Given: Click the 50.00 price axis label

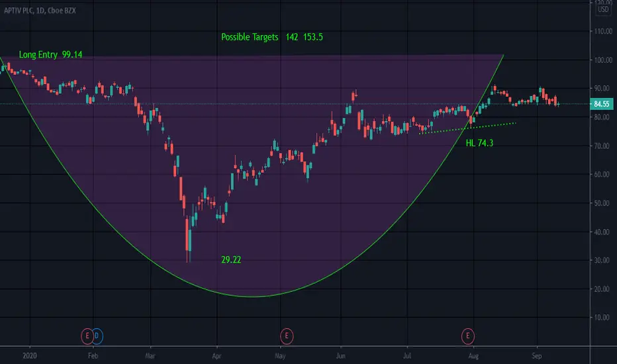Looking at the screenshot, I should (603, 203).
